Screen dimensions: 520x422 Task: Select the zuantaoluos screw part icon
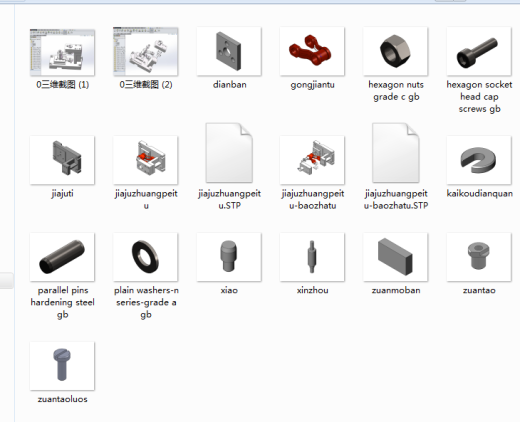[x=62, y=366]
